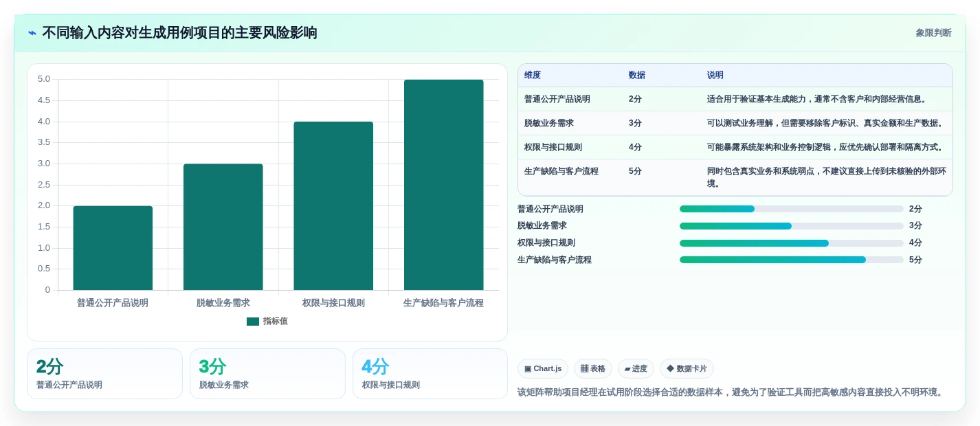Click the 维度 table column header

click(533, 75)
